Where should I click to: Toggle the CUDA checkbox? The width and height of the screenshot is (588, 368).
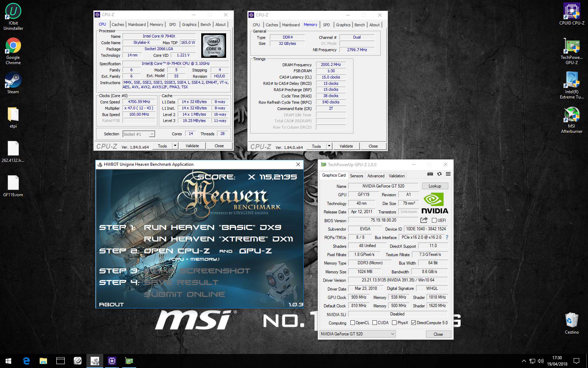pos(374,323)
